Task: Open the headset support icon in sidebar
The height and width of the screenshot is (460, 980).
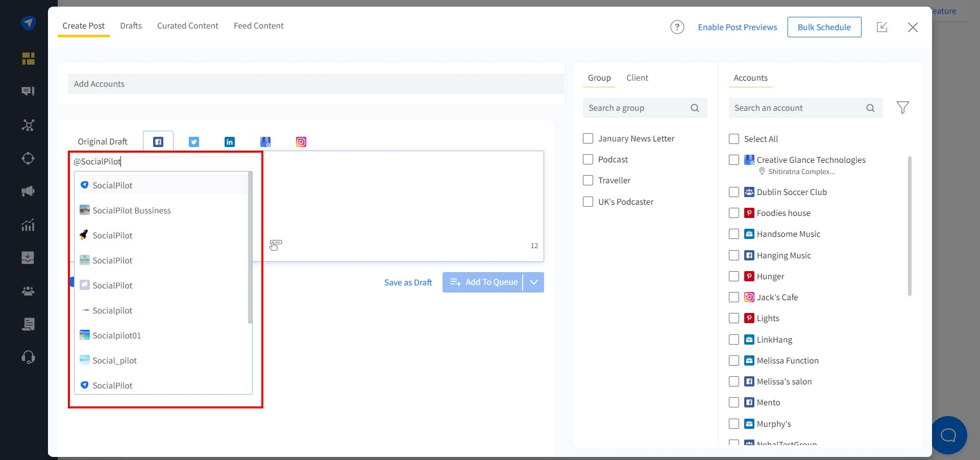Action: [x=28, y=357]
